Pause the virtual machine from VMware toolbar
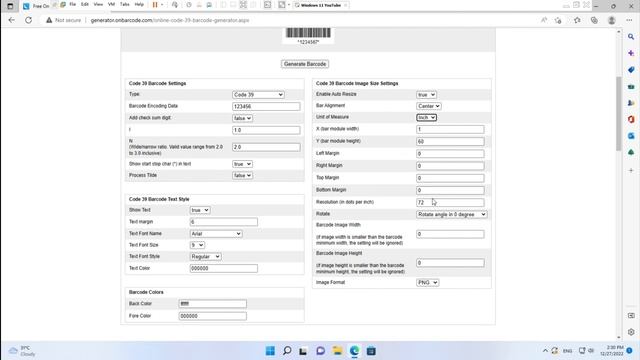Screen dimensions: 640x360 (x=155, y=5)
